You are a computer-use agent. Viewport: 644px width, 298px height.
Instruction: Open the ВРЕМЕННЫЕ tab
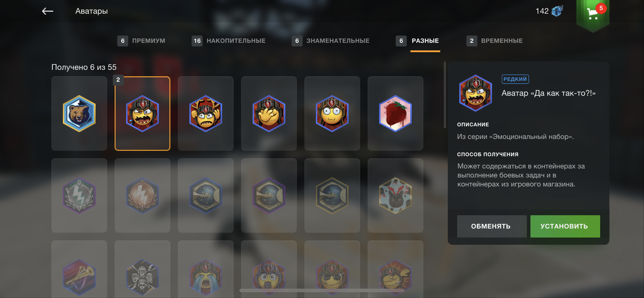pos(494,41)
